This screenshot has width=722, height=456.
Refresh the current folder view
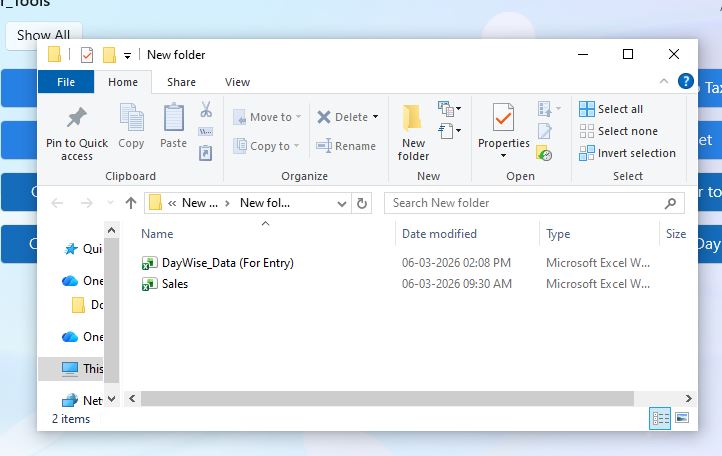tap(361, 203)
